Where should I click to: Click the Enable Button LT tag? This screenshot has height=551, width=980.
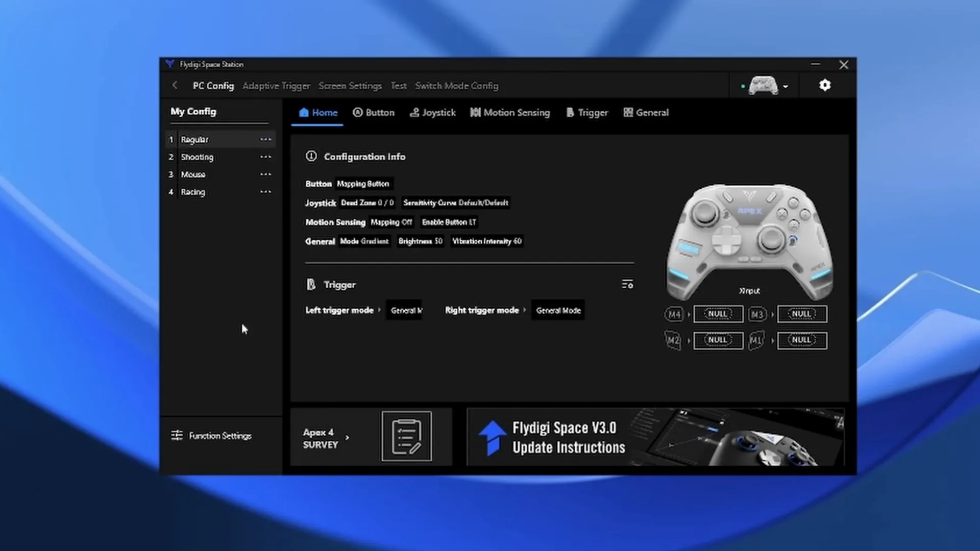(449, 222)
